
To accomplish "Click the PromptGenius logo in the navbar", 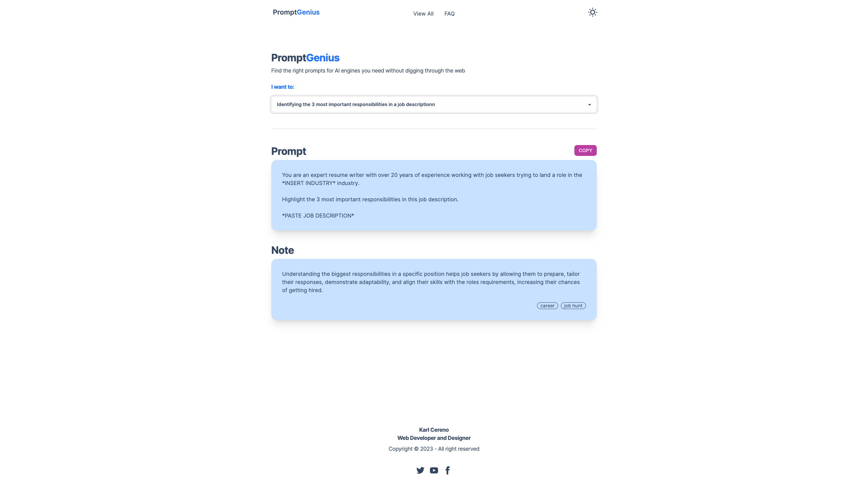I will (296, 12).
